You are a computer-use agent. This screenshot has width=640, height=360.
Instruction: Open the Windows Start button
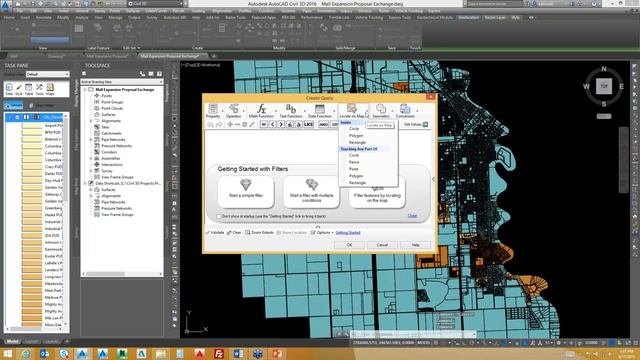click(8, 353)
